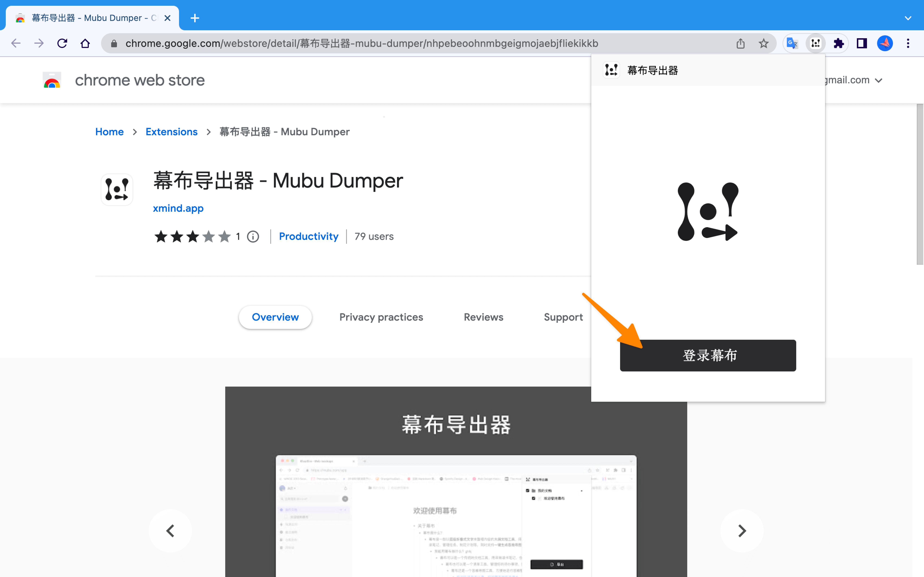Viewport: 924px width, 577px height.
Task: Bookmark this page with the star icon
Action: (x=763, y=43)
